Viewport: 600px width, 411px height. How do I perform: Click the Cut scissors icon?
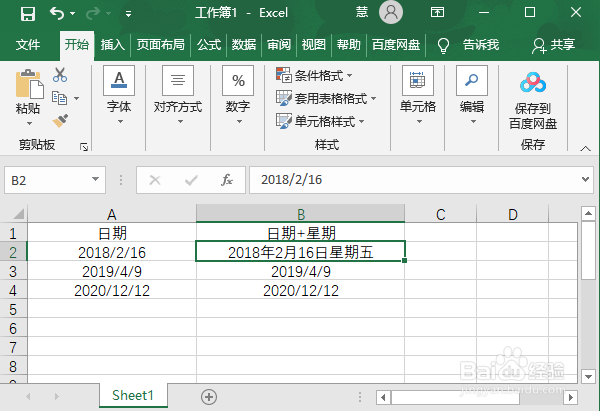pyautogui.click(x=60, y=75)
